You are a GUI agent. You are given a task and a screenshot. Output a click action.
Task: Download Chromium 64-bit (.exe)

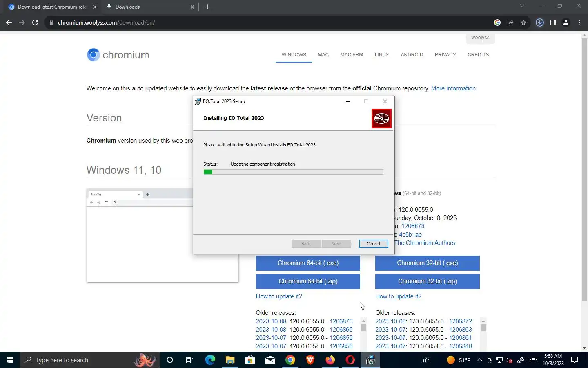(x=308, y=263)
